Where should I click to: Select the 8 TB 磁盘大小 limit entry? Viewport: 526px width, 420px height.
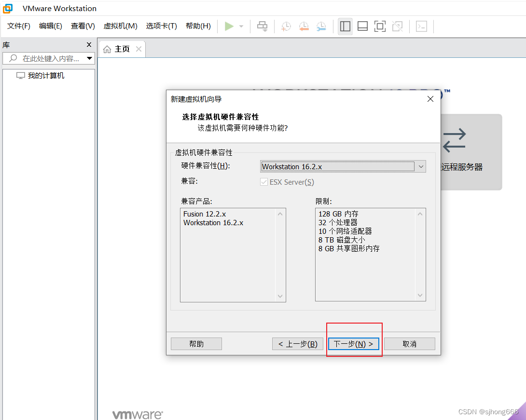point(342,240)
